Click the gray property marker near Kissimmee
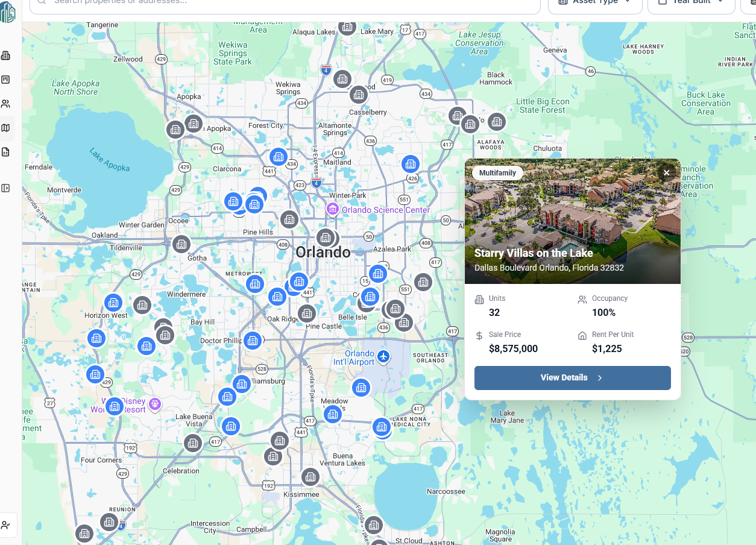 pos(310,477)
